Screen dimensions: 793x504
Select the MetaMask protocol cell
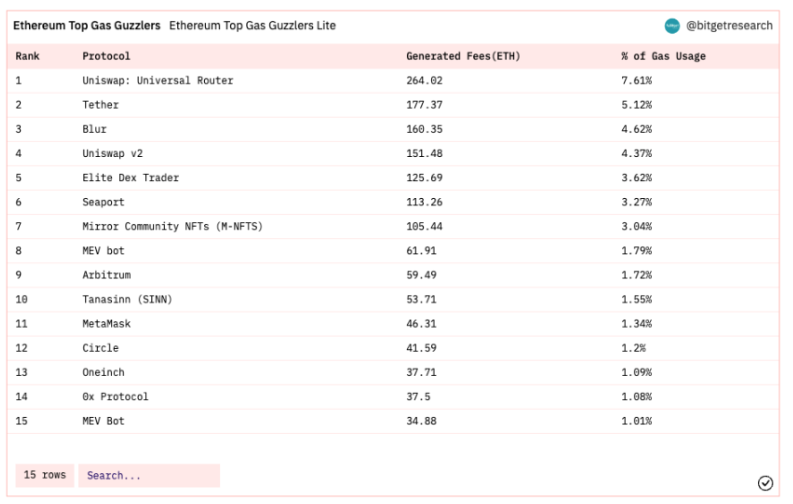point(107,324)
